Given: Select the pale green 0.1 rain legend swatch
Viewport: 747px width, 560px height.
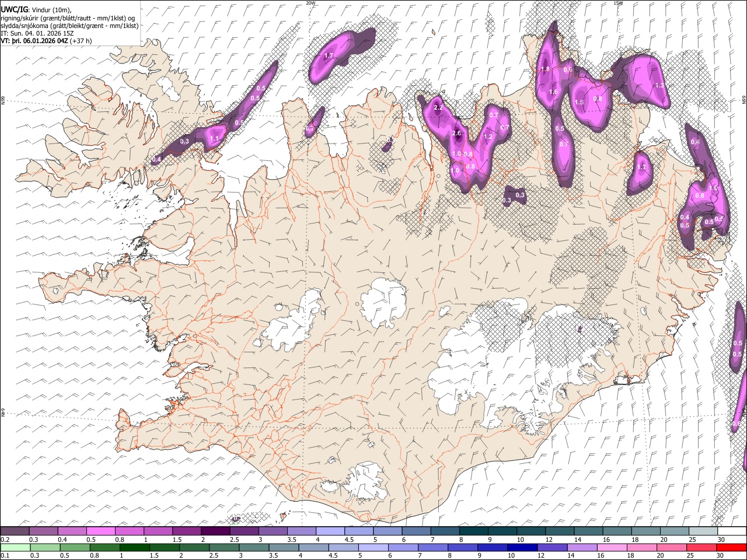Looking at the screenshot, I should coord(15,547).
